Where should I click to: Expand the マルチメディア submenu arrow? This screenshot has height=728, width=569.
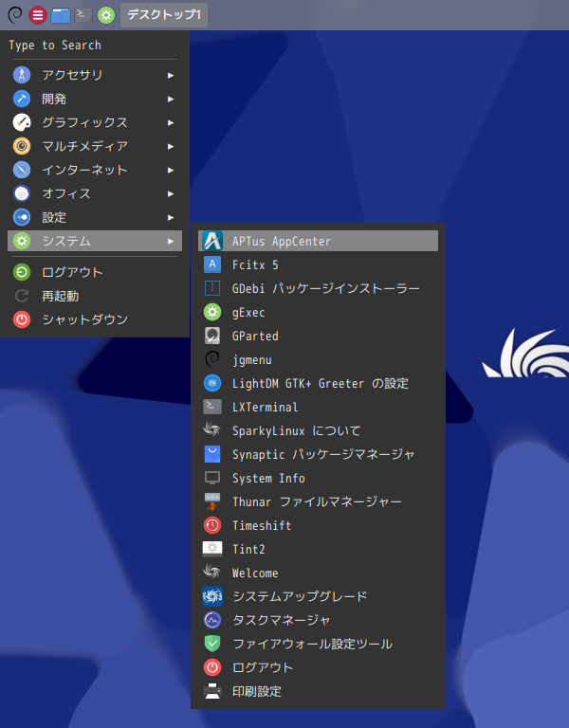click(x=171, y=146)
